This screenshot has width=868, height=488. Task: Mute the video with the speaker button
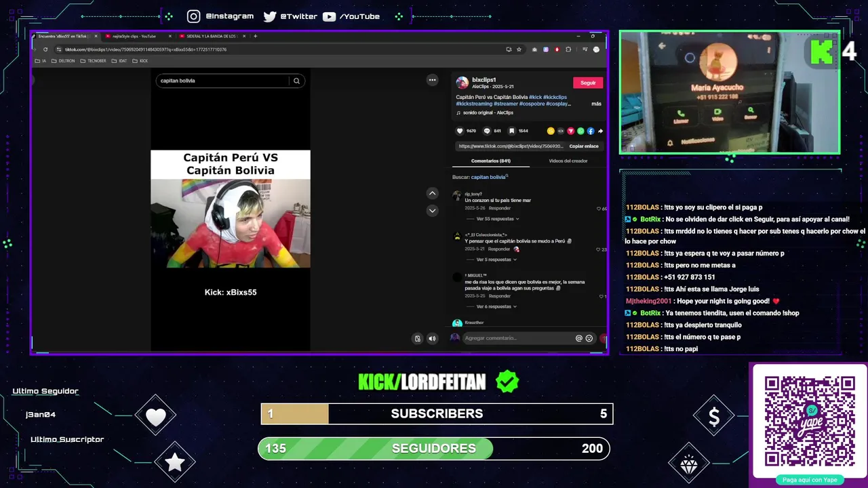(432, 338)
